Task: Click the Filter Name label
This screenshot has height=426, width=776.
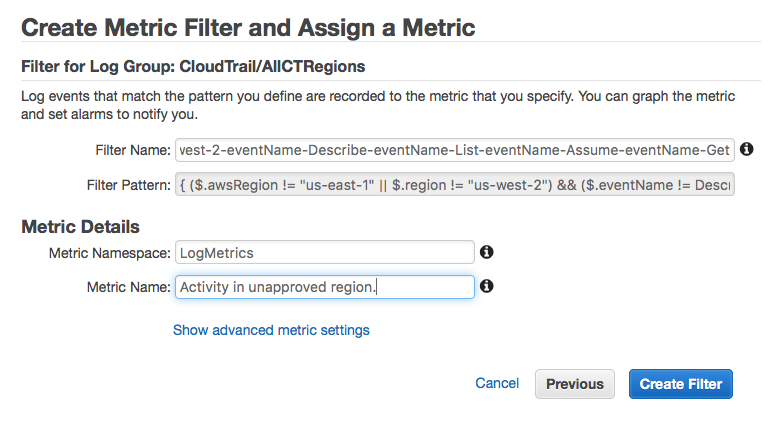Action: pos(133,150)
